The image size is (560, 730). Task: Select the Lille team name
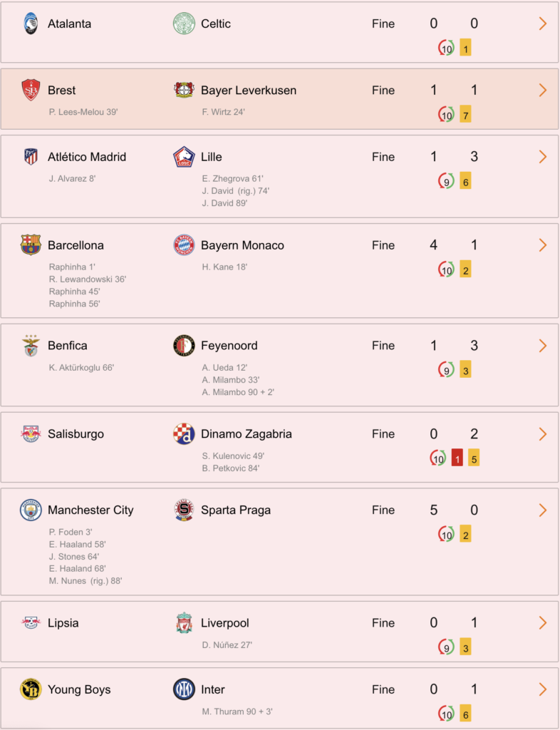click(212, 157)
